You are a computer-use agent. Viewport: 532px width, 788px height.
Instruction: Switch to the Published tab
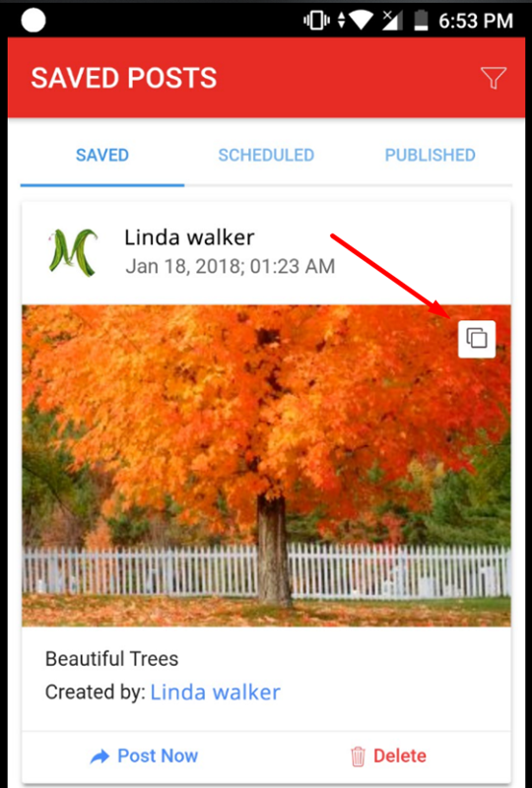tap(430, 155)
